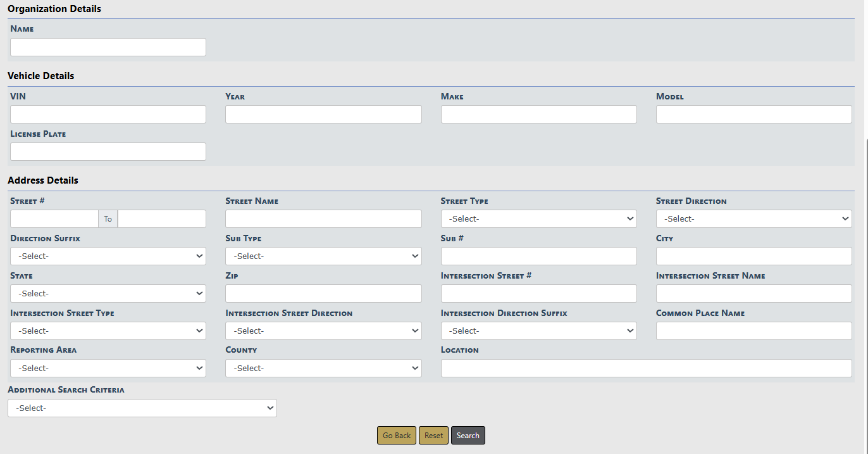This screenshot has width=868, height=454.
Task: Select the Sub Type dropdown
Action: pyautogui.click(x=323, y=256)
